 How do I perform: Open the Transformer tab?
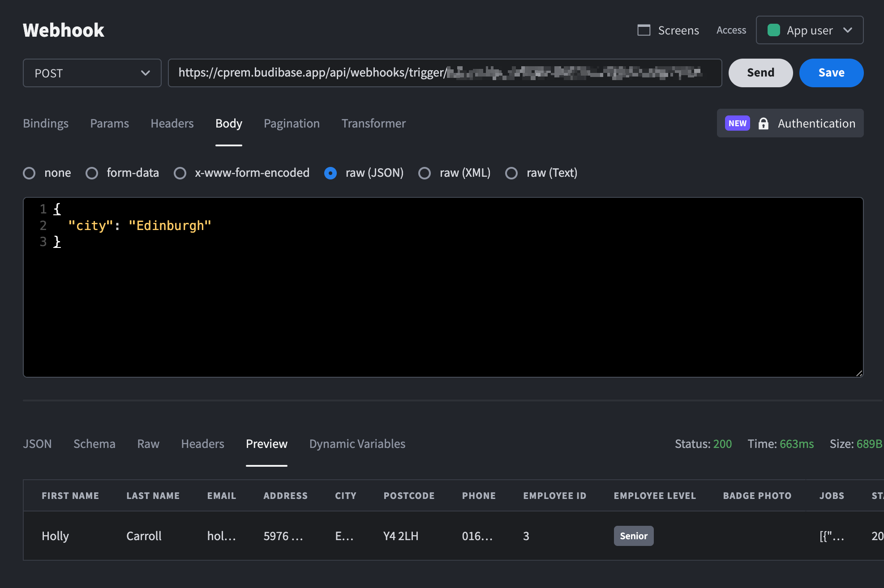(373, 124)
